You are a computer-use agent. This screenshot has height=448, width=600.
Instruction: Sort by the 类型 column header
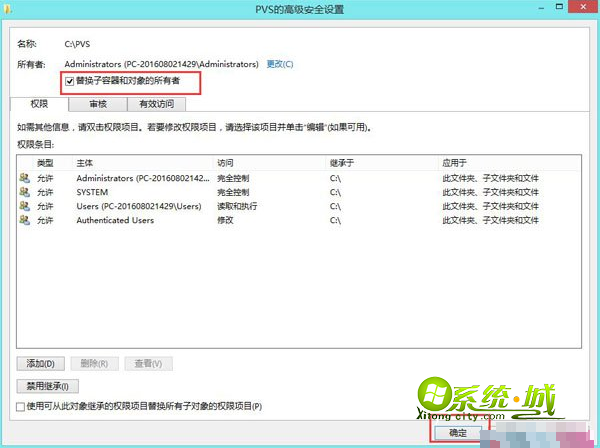pyautogui.click(x=45, y=163)
